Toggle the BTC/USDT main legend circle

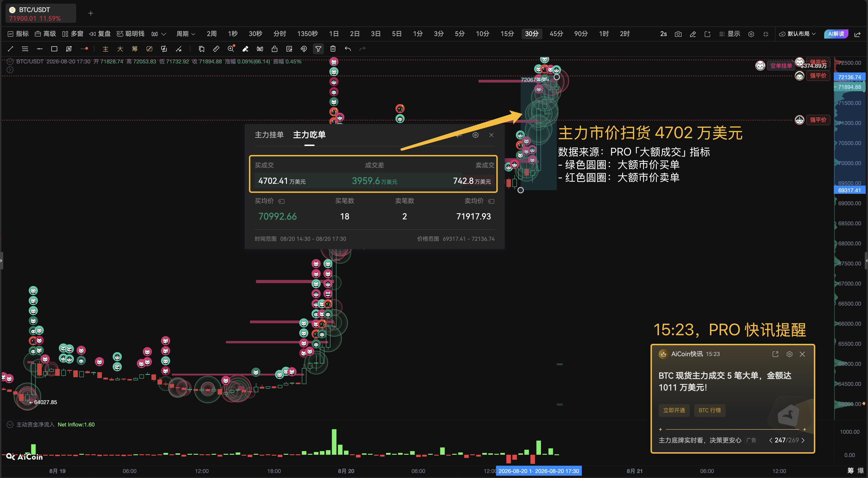[x=10, y=61]
